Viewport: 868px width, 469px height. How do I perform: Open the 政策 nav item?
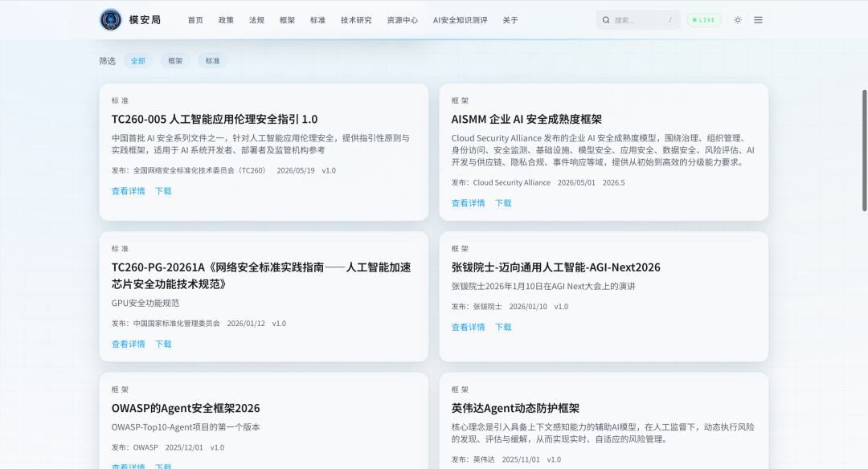tap(226, 20)
